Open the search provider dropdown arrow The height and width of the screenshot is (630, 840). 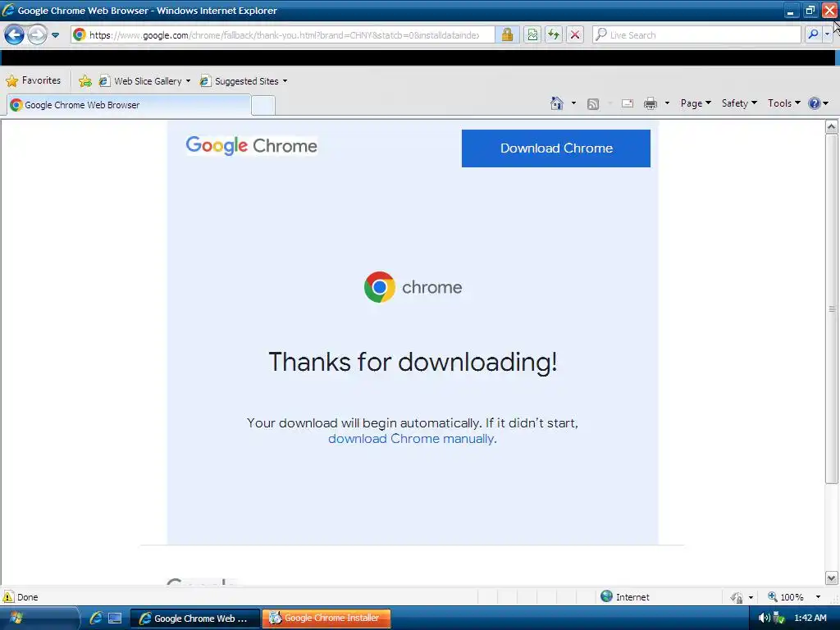click(827, 34)
